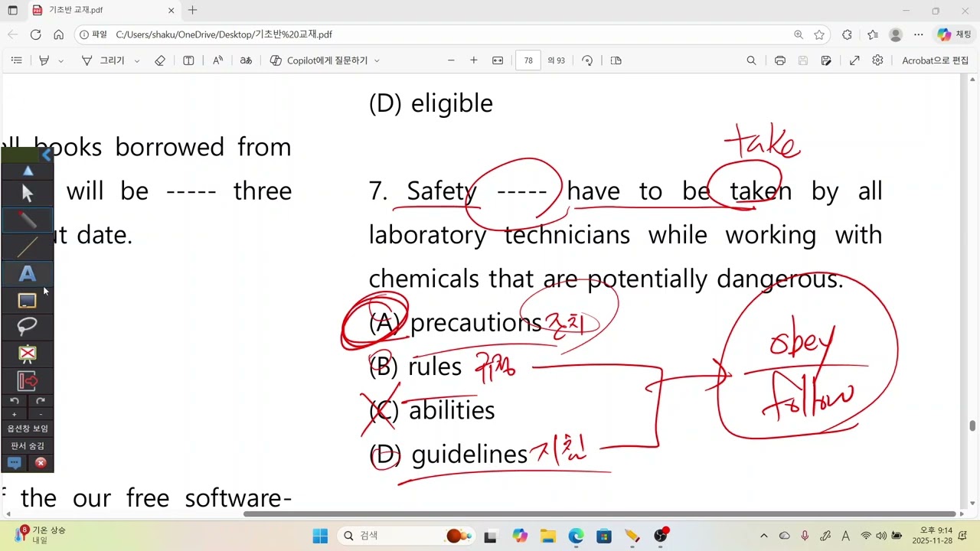The width and height of the screenshot is (980, 551).
Task: Select the text A tool in annotation panel
Action: 28,274
